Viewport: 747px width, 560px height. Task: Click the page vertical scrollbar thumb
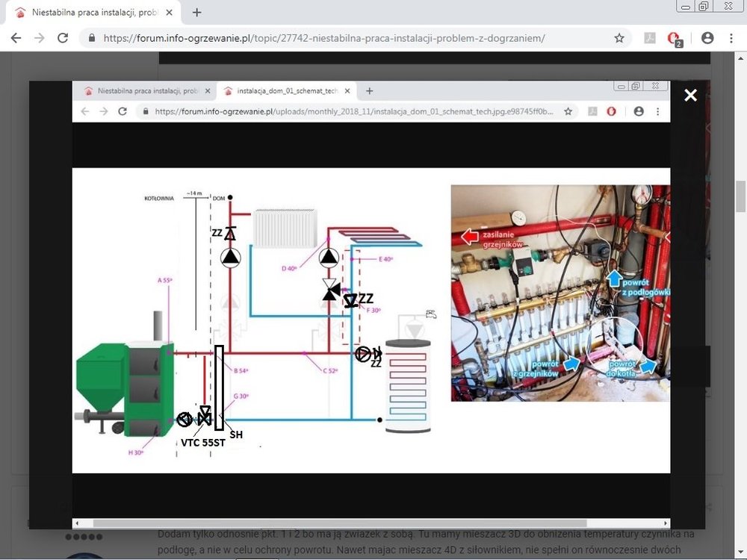[740, 196]
